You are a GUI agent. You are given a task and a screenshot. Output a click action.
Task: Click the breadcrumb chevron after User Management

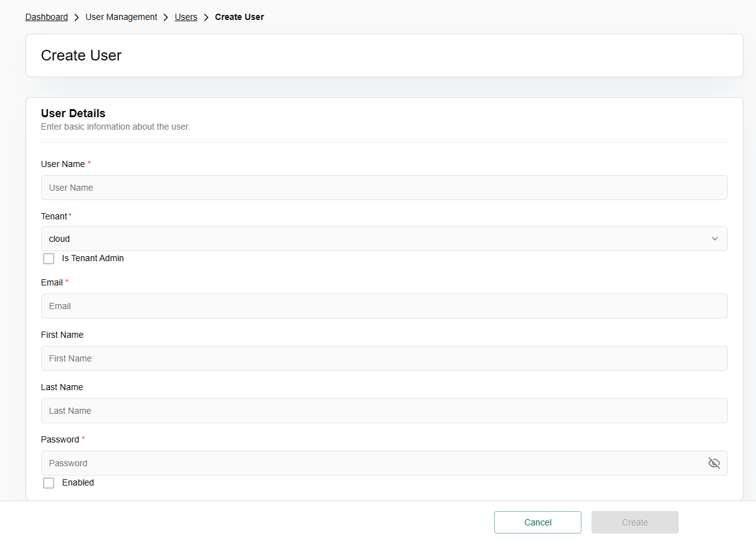tap(166, 17)
